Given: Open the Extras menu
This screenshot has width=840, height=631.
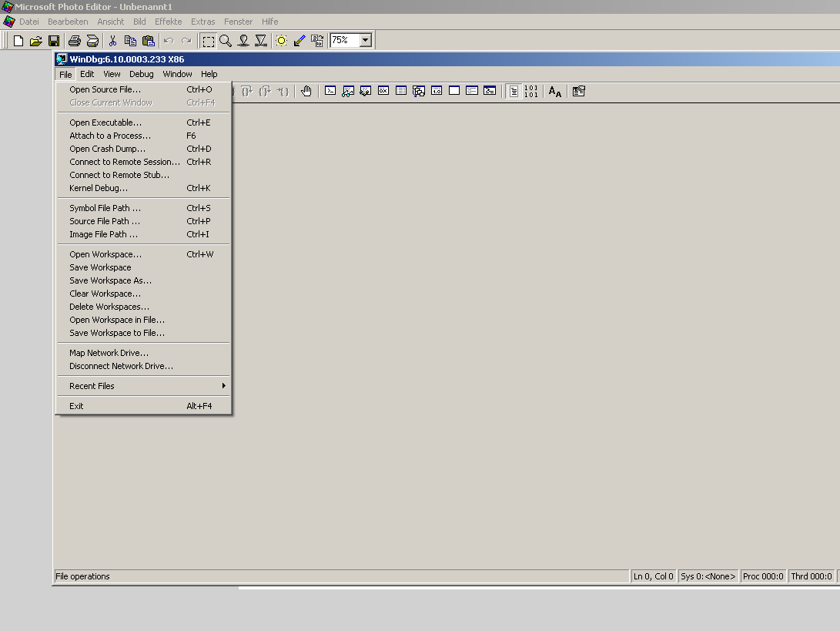Looking at the screenshot, I should [x=203, y=22].
